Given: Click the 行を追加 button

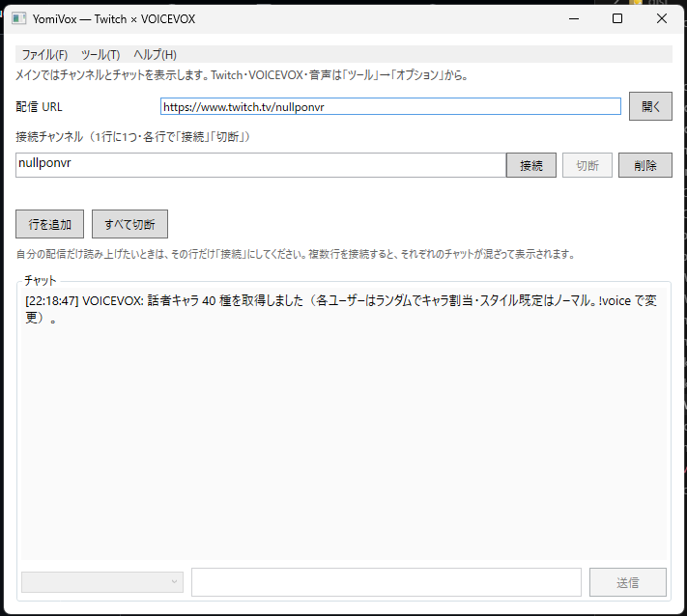Looking at the screenshot, I should pos(49,224).
